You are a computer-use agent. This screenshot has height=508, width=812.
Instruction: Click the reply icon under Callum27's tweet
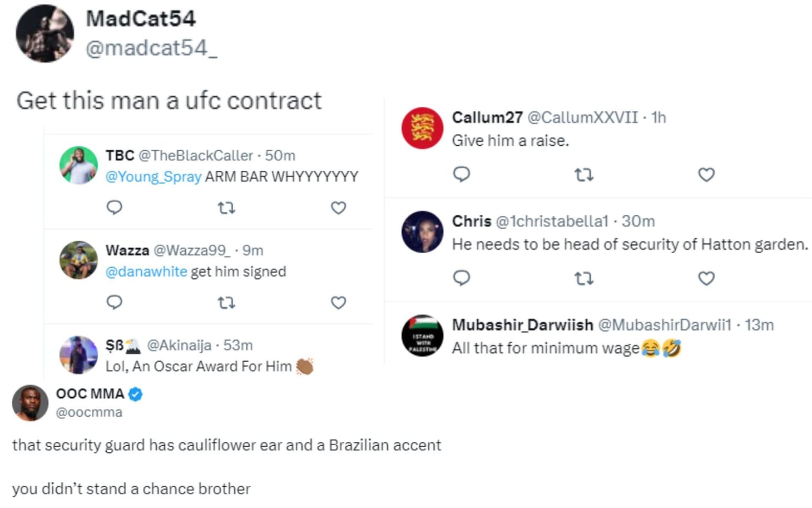[462, 174]
